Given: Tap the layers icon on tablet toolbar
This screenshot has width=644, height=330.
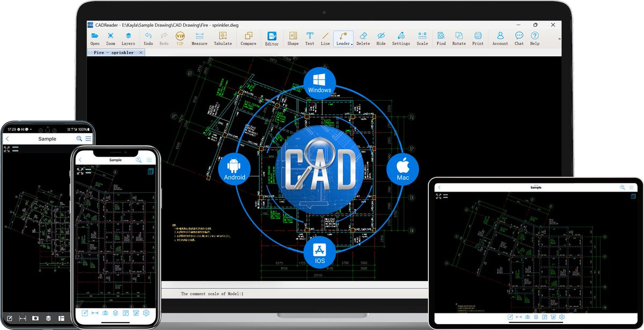Looking at the screenshot, I should coord(536,318).
